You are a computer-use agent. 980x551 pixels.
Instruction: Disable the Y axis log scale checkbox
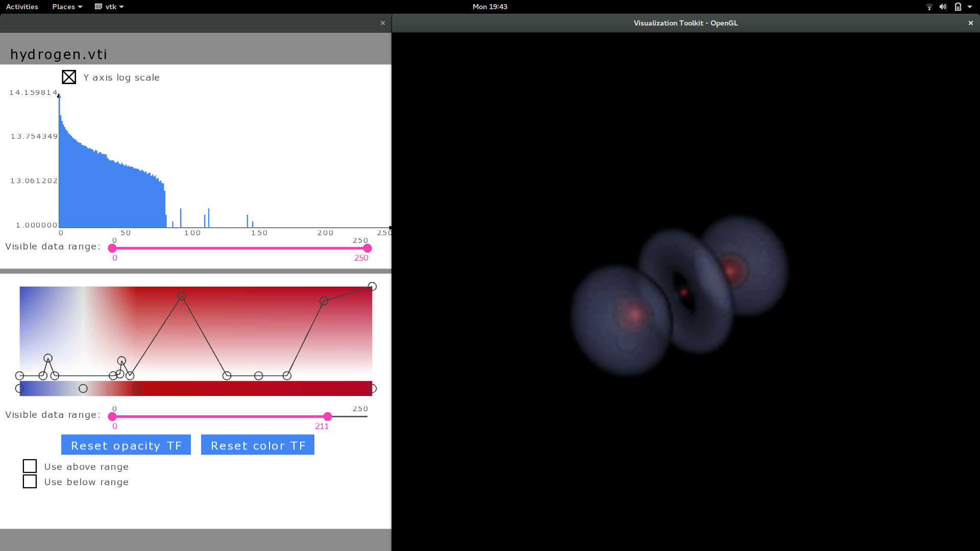[x=69, y=77]
